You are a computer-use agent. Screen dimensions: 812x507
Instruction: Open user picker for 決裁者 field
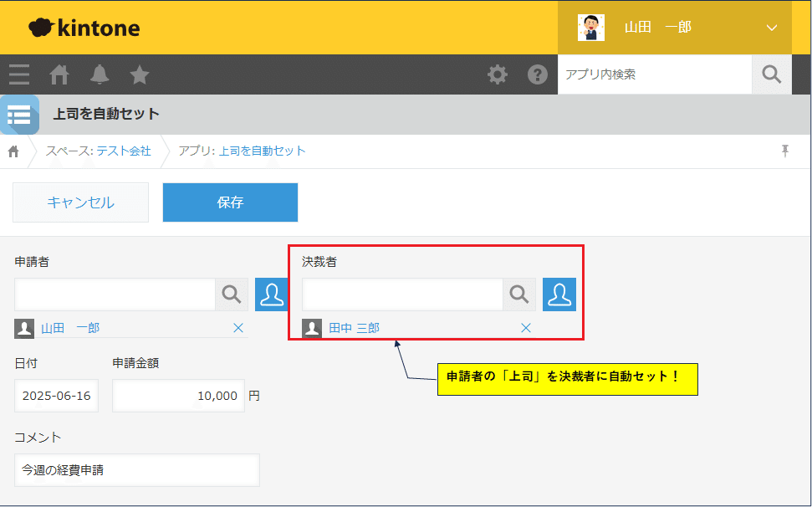tap(559, 294)
